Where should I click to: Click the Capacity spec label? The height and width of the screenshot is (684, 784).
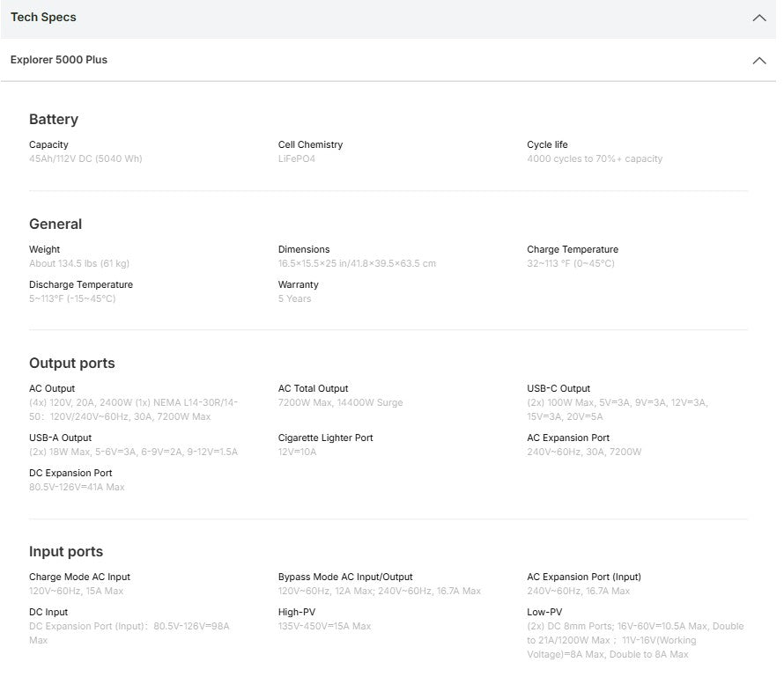[x=48, y=144]
